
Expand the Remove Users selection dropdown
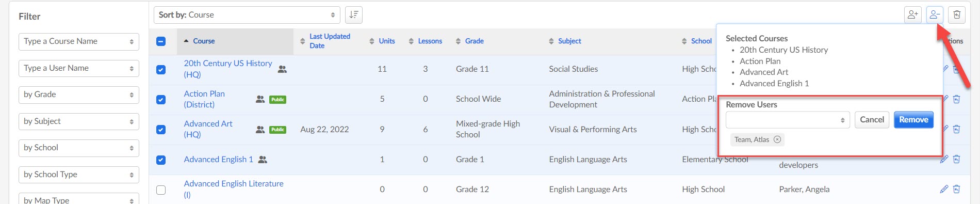click(788, 120)
